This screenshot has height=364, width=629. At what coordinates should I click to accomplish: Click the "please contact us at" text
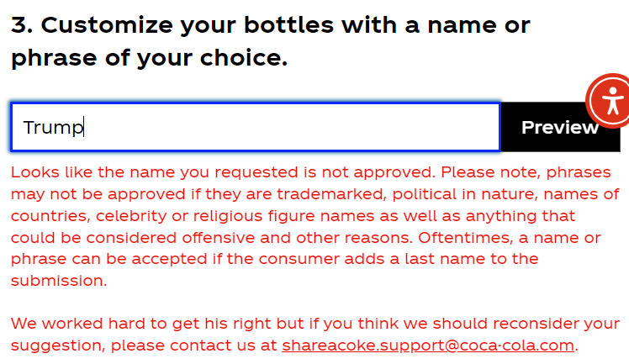(x=193, y=346)
